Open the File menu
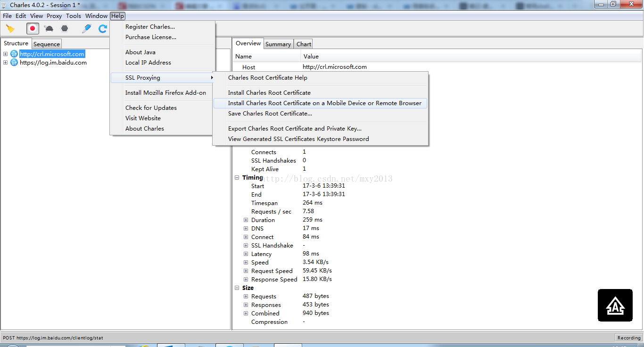This screenshot has height=347, width=644. 7,16
